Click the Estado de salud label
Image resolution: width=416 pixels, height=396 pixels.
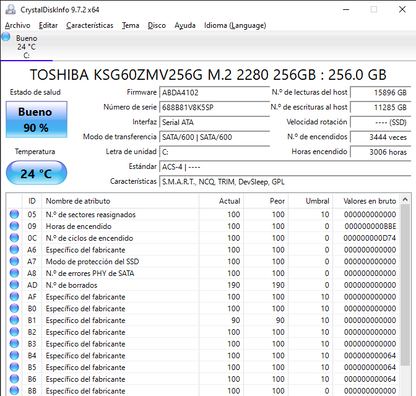(35, 92)
